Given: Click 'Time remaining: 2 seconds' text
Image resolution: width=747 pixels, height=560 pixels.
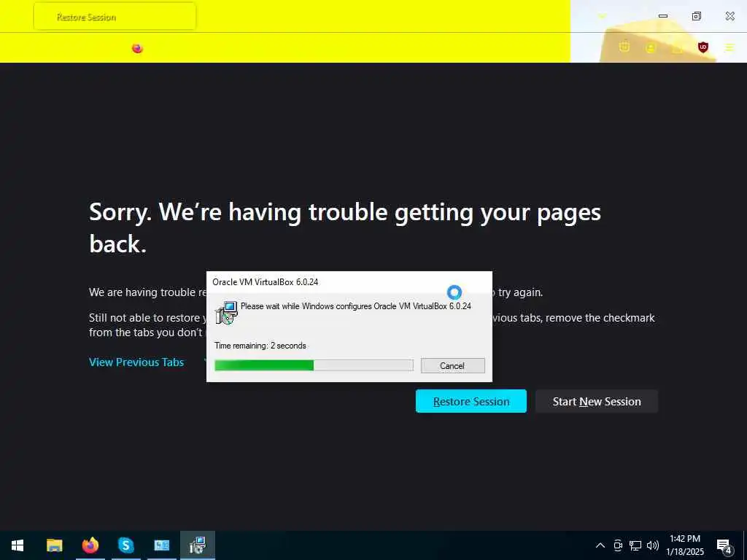Looking at the screenshot, I should 260,346.
